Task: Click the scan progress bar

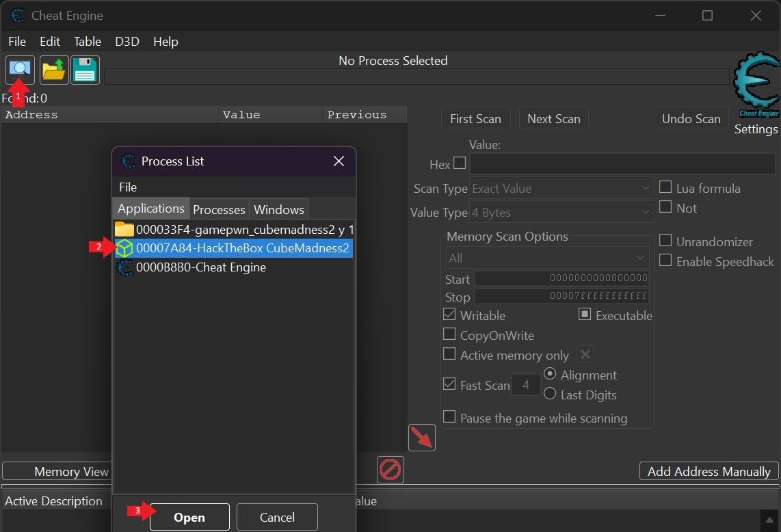Action: 416,77
